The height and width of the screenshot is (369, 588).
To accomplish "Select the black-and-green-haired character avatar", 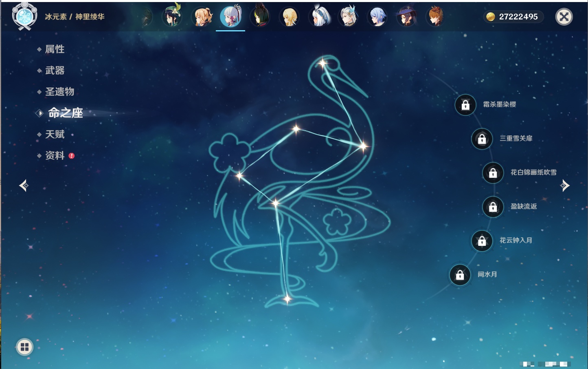I will pos(260,17).
